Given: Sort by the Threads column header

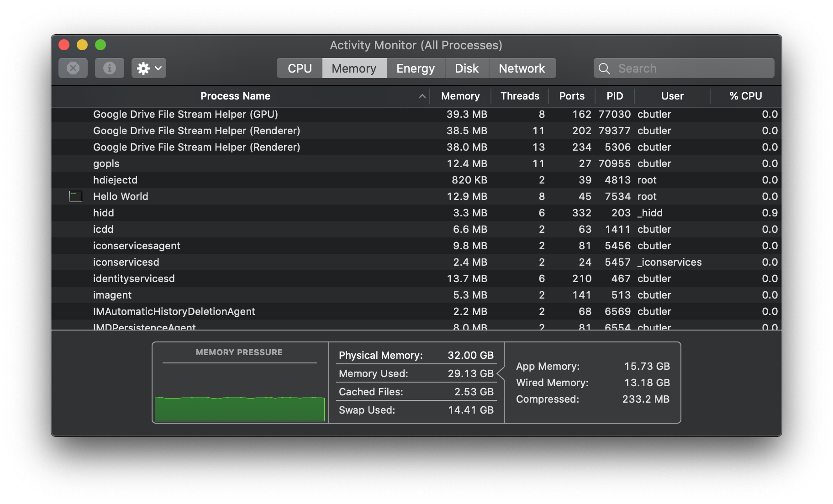Looking at the screenshot, I should click(x=520, y=96).
